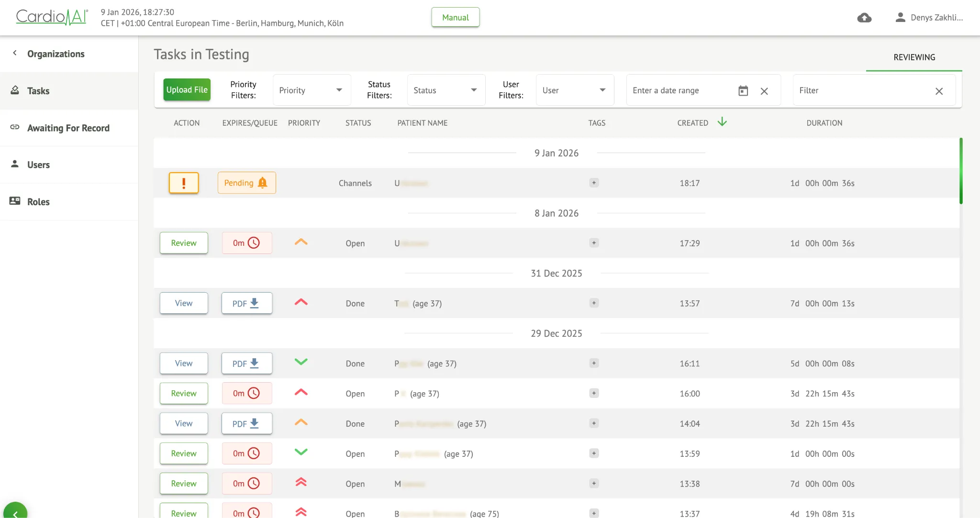Sort by the PRIORITY column header
980x518 pixels.
[304, 123]
